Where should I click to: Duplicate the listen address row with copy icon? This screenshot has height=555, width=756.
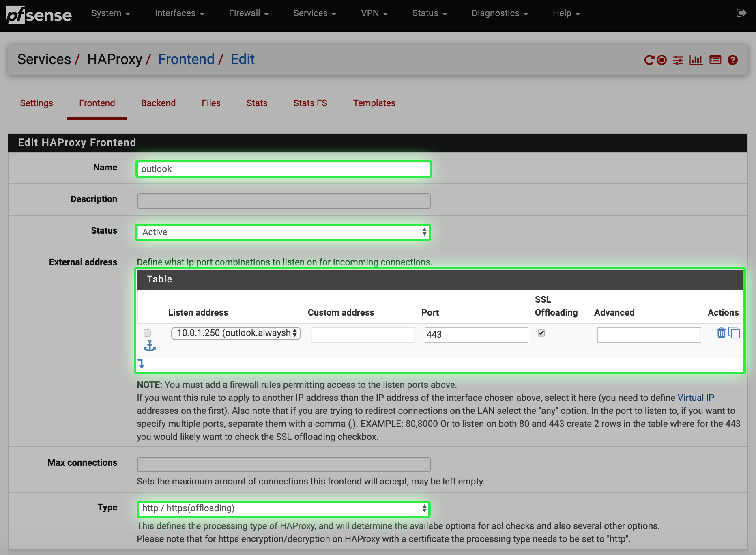point(734,333)
